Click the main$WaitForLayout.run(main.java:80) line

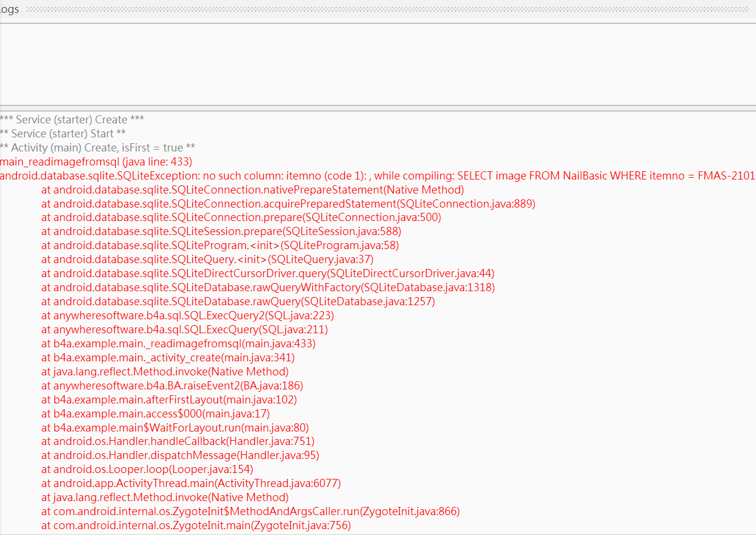[175, 428]
